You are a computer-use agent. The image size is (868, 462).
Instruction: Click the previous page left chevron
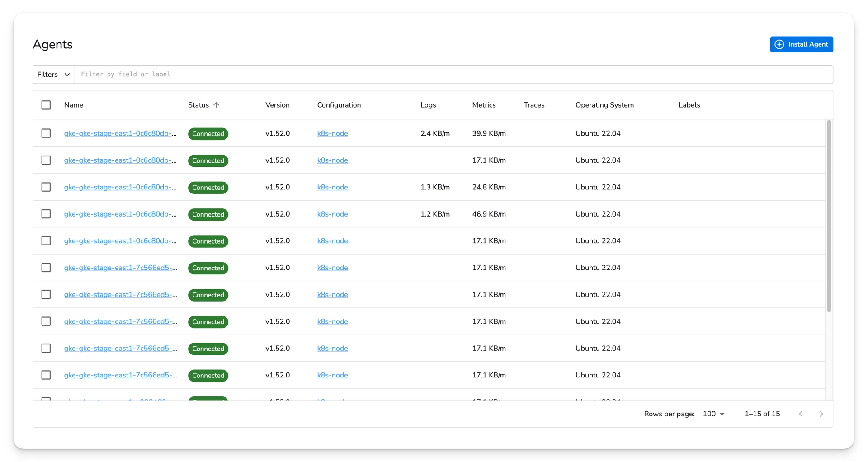click(801, 414)
